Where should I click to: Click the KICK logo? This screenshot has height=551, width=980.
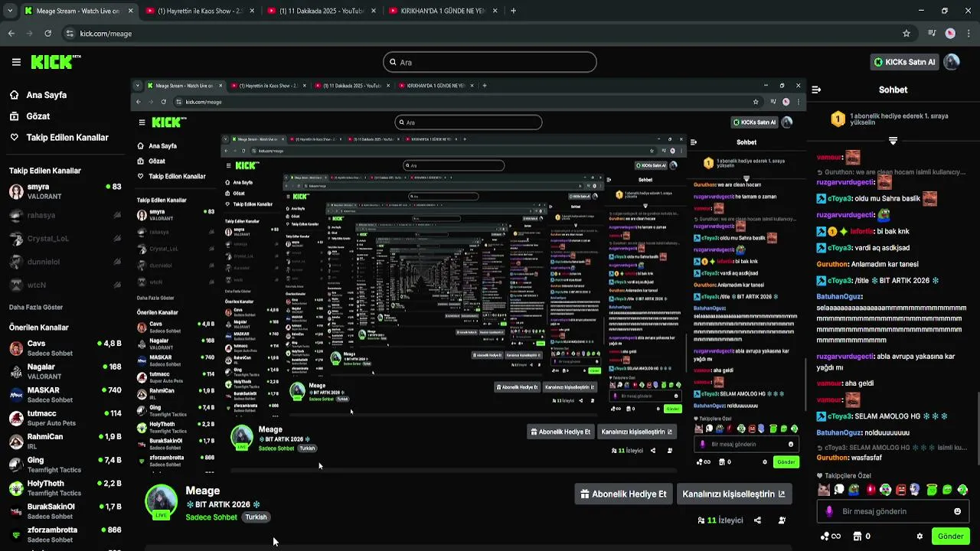[55, 62]
